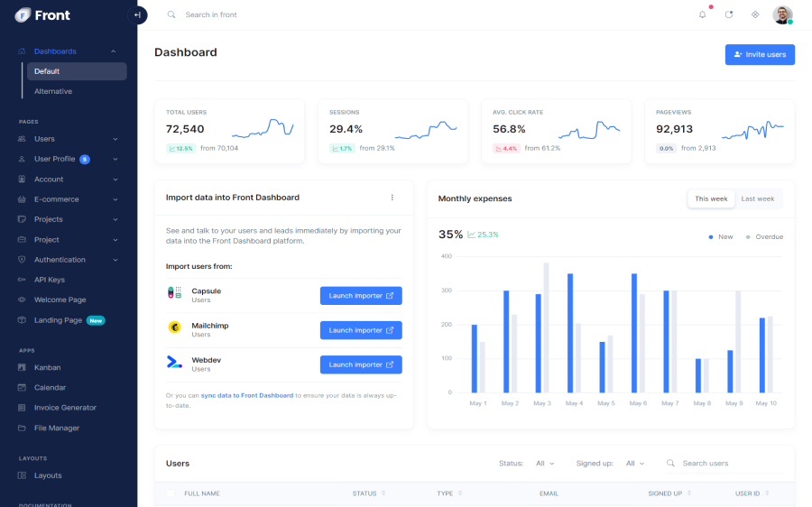Click the API Keys key icon

click(x=23, y=280)
